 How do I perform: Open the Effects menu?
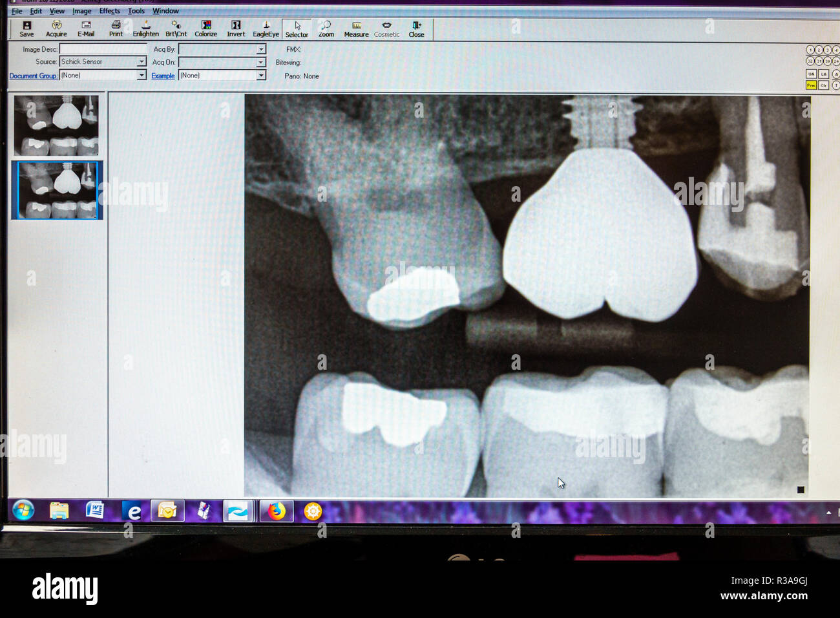click(x=110, y=11)
